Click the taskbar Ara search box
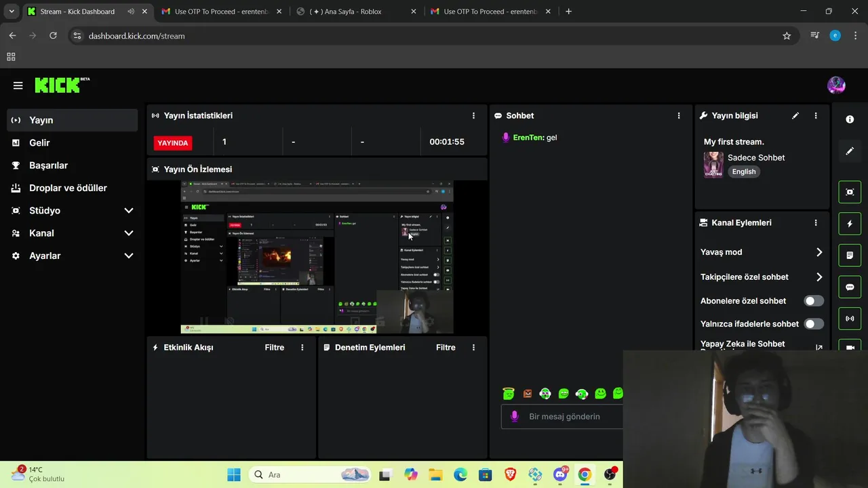868x488 pixels. pos(311,475)
